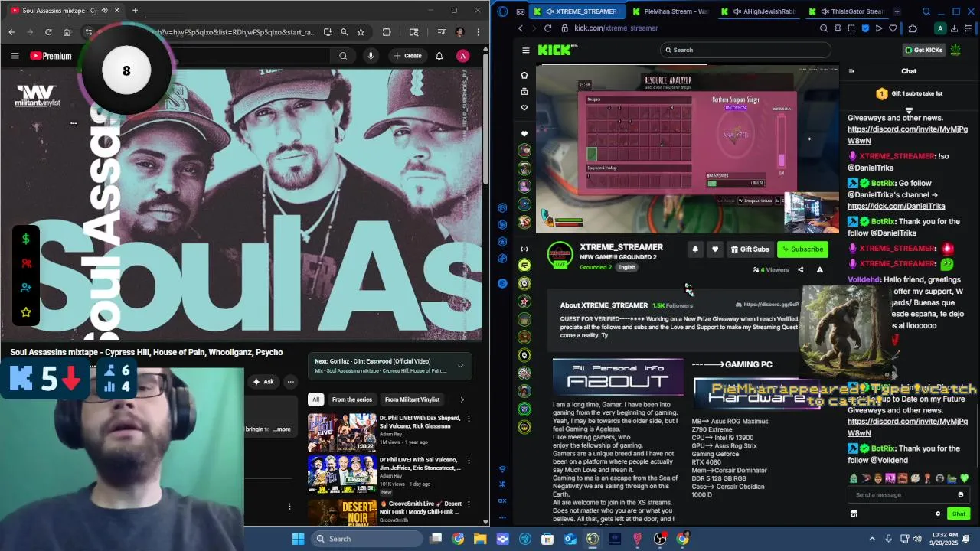Open options for GrooveSmith Live video
This screenshot has width=980, height=551.
[469, 504]
